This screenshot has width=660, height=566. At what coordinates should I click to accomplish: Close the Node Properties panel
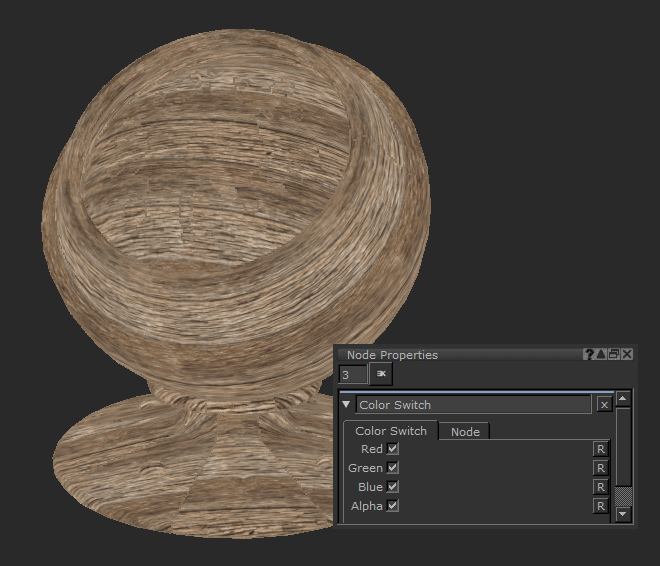[x=627, y=355]
